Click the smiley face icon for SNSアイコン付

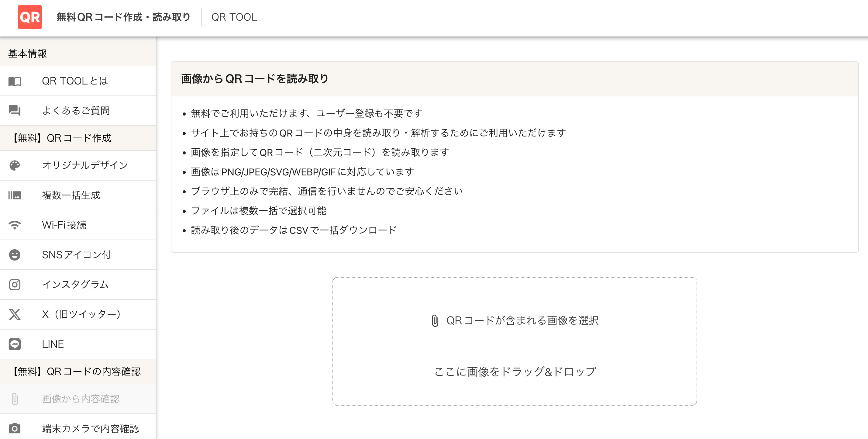pyautogui.click(x=15, y=255)
